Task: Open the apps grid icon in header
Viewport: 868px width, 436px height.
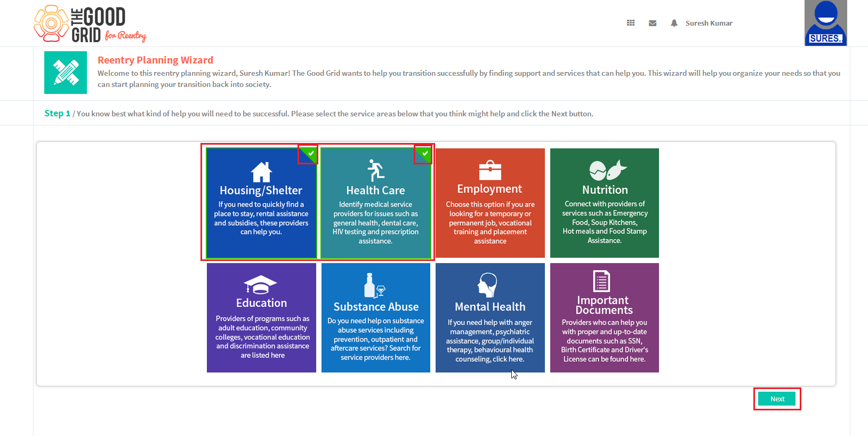Action: [631, 23]
